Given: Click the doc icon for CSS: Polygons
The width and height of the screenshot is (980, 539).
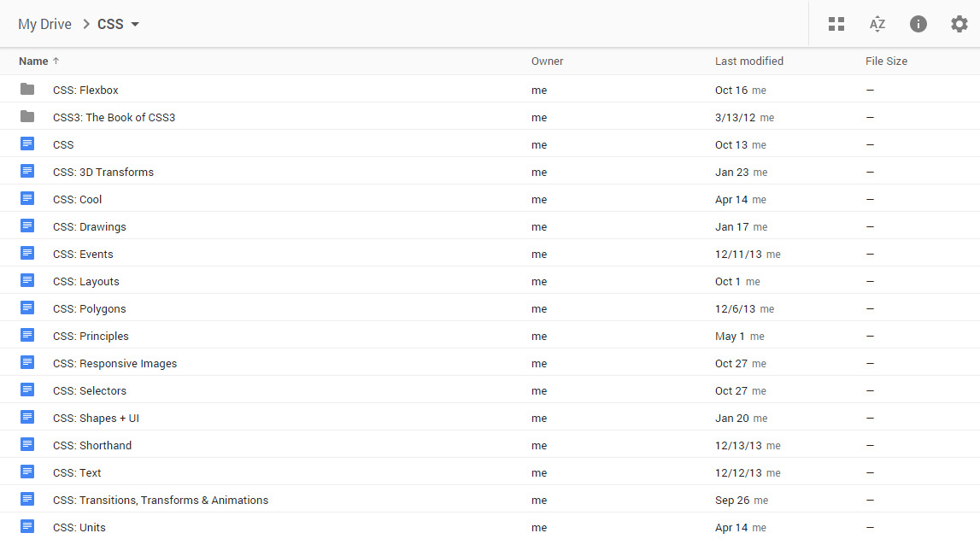Looking at the screenshot, I should point(26,308).
